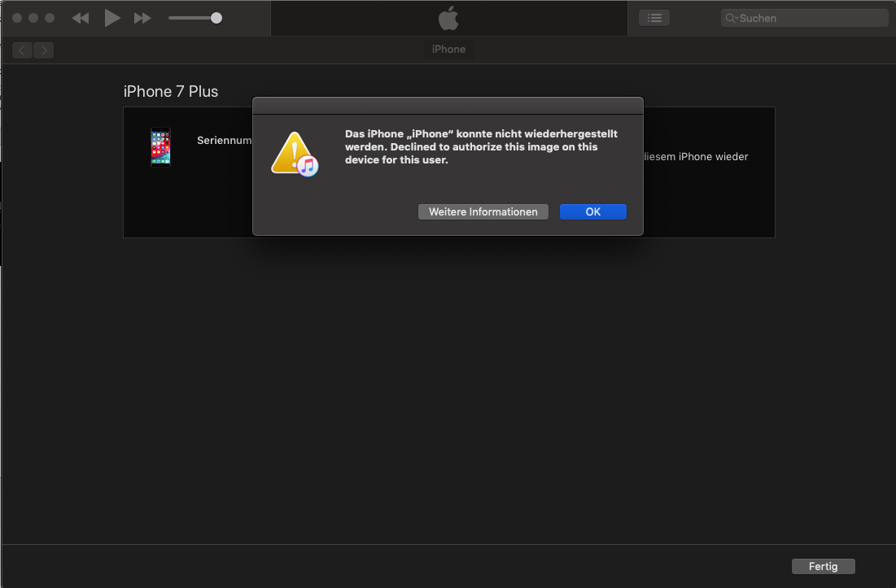Click the minimize window button

pyautogui.click(x=33, y=18)
